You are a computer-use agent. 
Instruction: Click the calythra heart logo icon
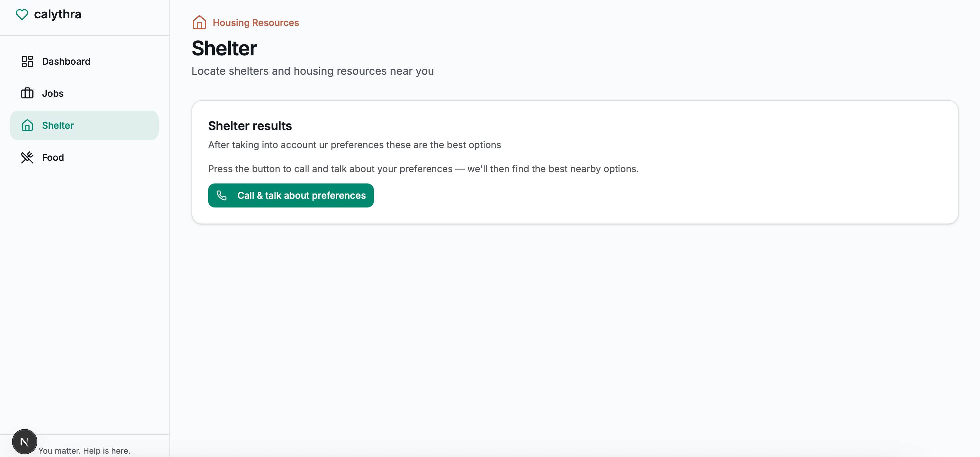click(x=22, y=14)
